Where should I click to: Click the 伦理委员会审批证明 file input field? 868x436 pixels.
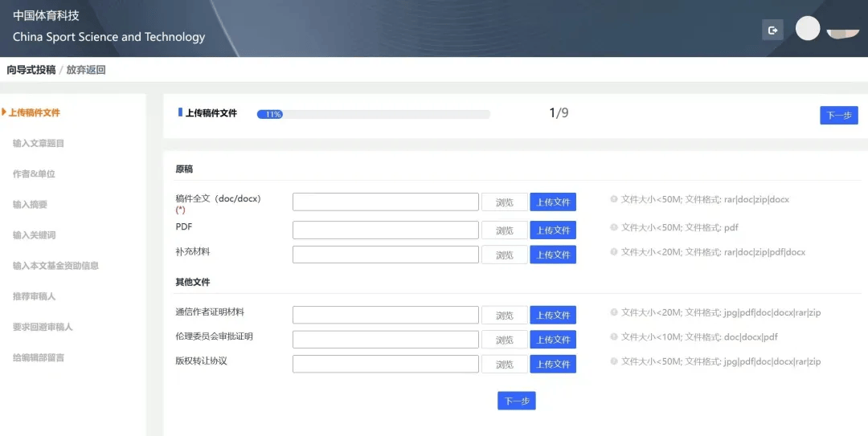(x=385, y=340)
